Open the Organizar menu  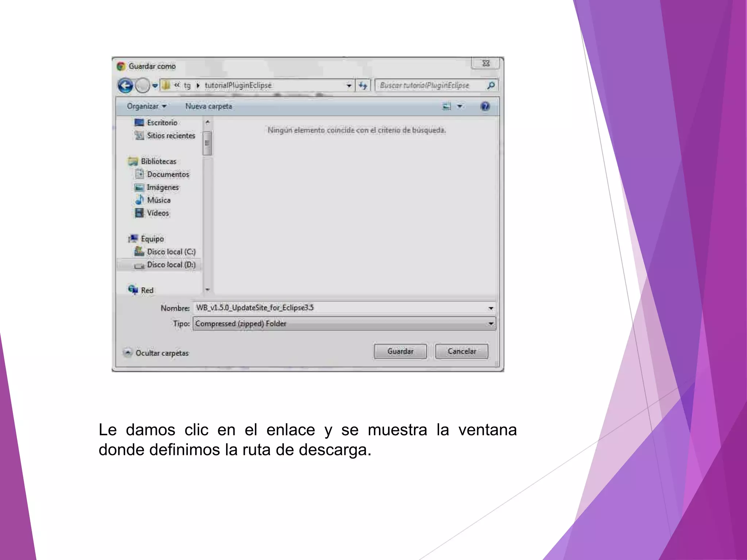point(147,106)
